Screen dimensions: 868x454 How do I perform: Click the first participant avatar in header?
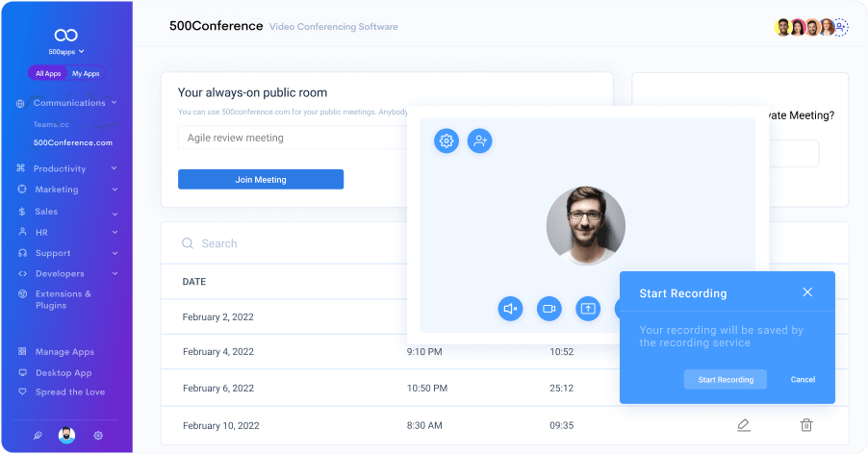coord(782,27)
